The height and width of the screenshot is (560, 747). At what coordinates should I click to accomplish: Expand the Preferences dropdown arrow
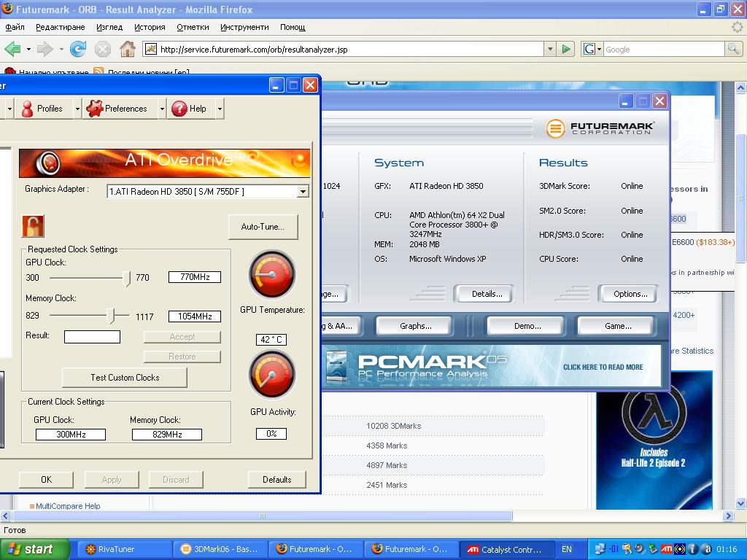(162, 109)
